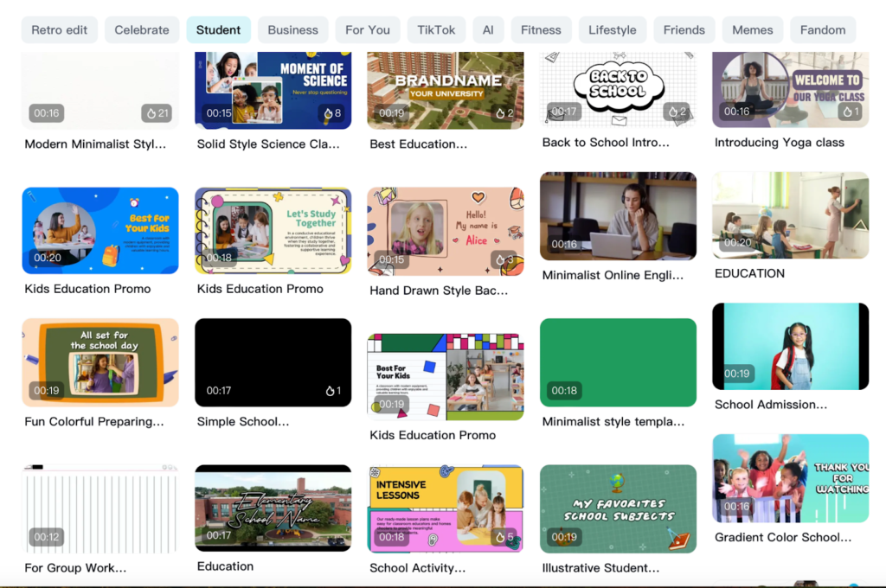
Task: Select the Retro edit category tab
Action: (60, 30)
